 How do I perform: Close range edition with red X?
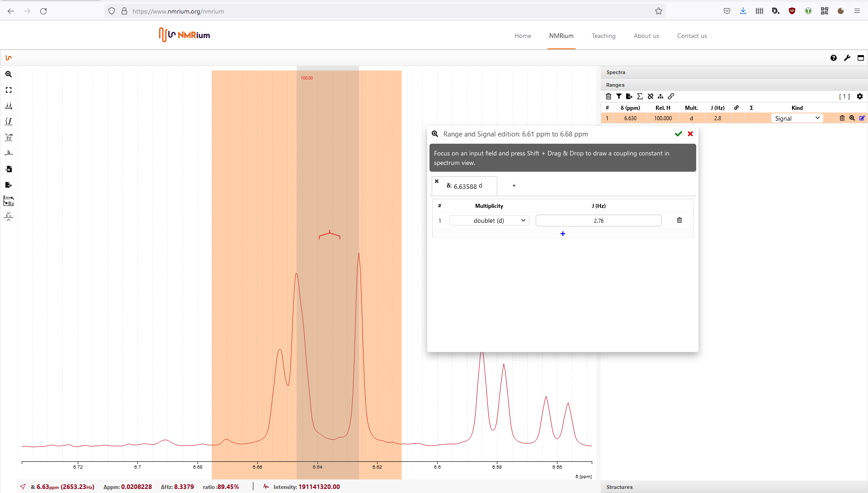[x=690, y=134]
